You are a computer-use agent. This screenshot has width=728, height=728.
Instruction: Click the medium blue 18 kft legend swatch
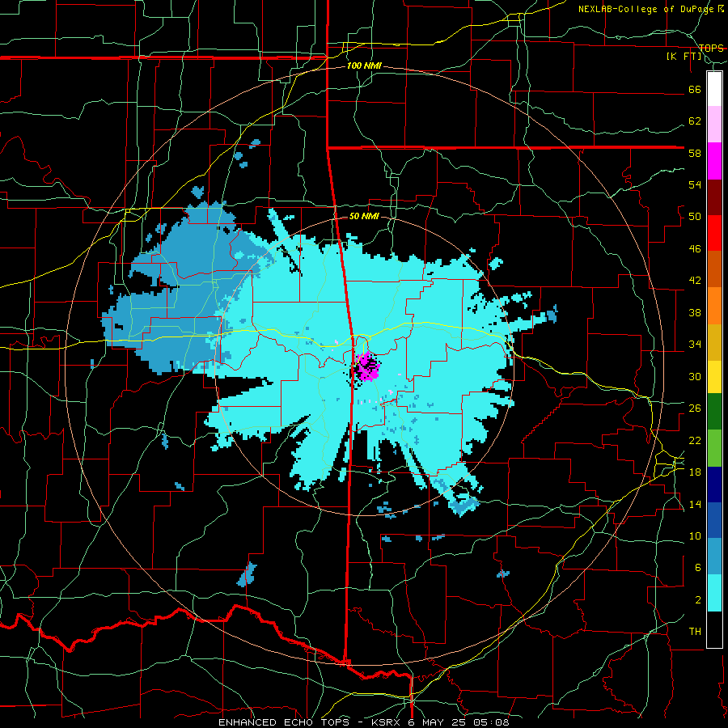click(714, 520)
